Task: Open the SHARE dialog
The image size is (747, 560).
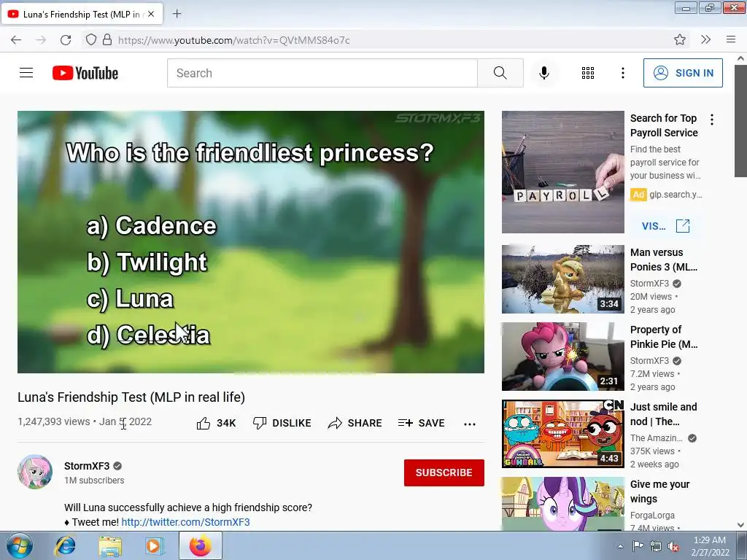Action: tap(355, 423)
